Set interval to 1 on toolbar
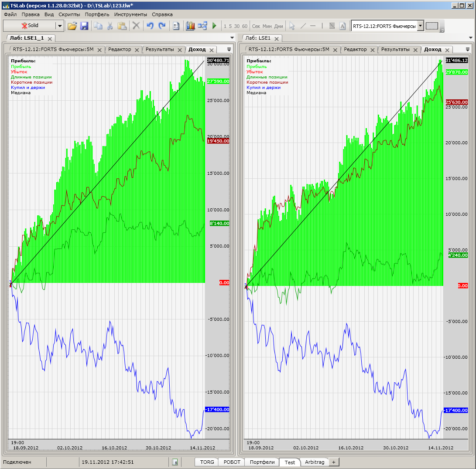The width and height of the screenshot is (476, 469). click(x=225, y=27)
